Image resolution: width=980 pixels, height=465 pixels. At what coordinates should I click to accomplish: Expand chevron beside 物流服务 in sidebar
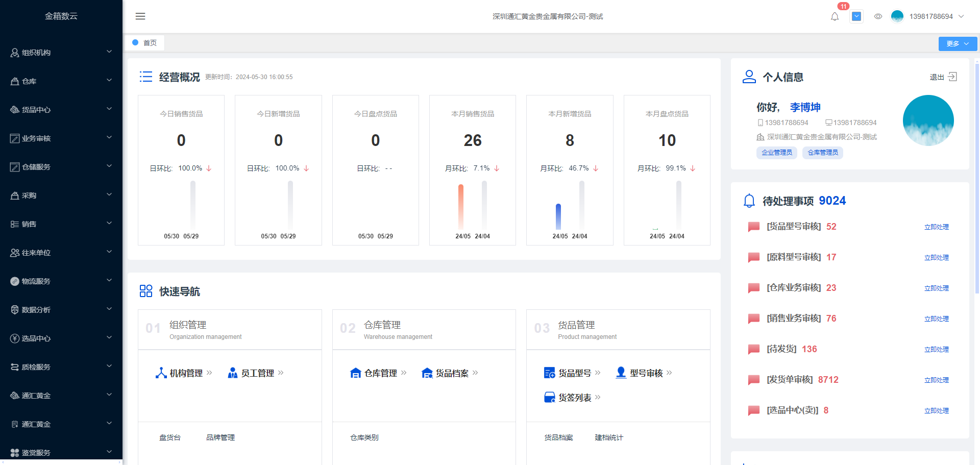click(109, 280)
